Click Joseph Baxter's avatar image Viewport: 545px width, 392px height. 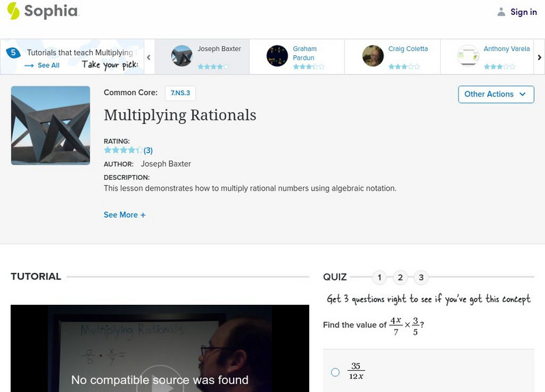tap(182, 54)
